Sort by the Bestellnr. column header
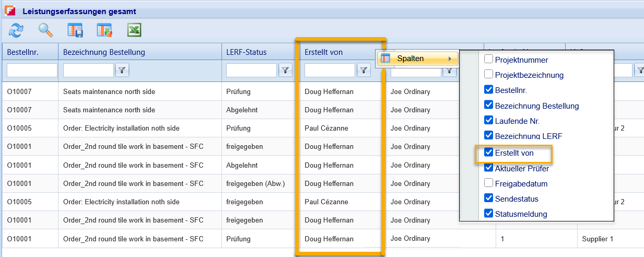This screenshot has height=257, width=644. point(23,52)
